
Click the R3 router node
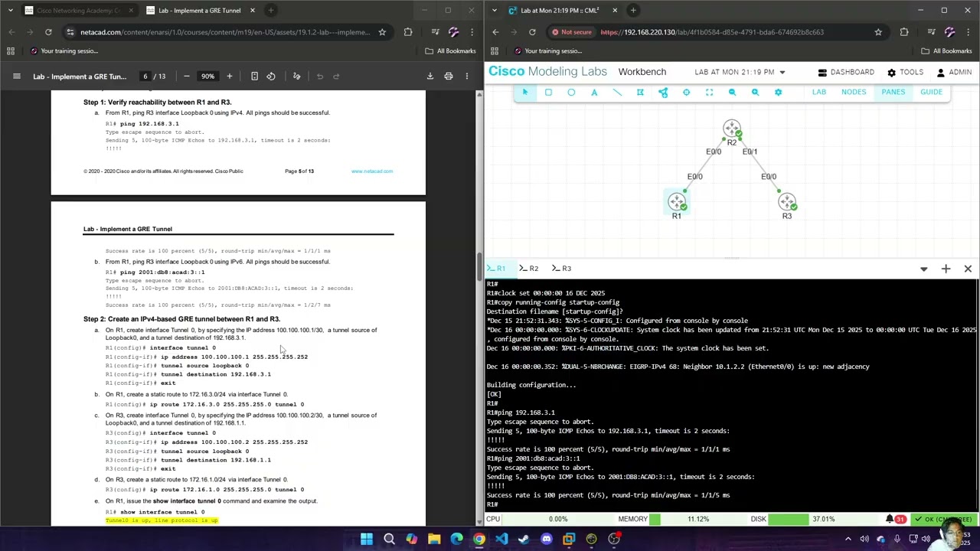point(787,202)
